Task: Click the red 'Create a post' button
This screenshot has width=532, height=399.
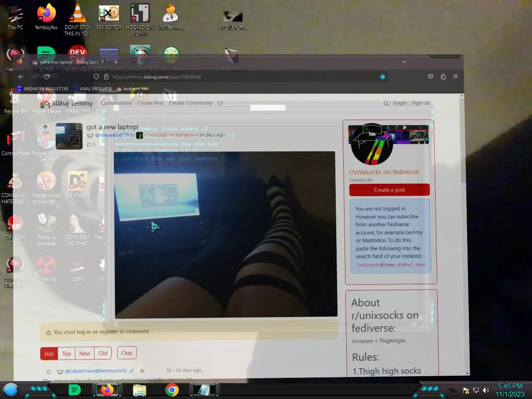Action: coord(389,190)
